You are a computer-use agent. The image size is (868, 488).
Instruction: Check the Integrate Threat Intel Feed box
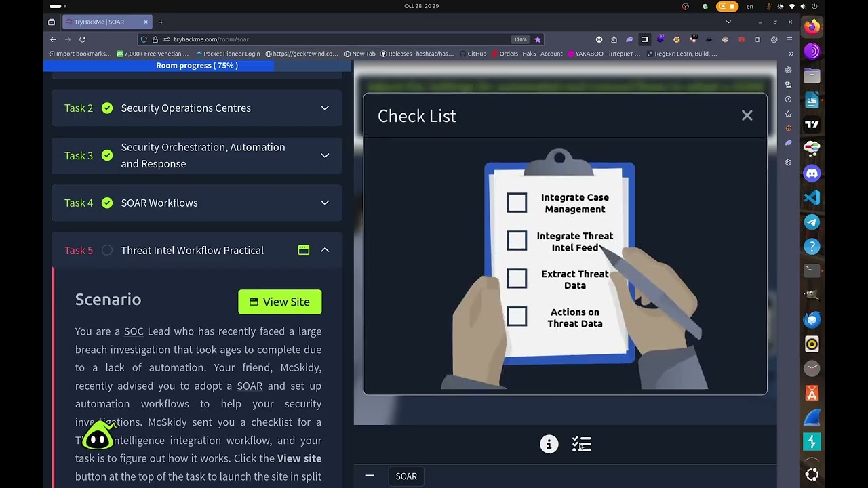pyautogui.click(x=517, y=241)
